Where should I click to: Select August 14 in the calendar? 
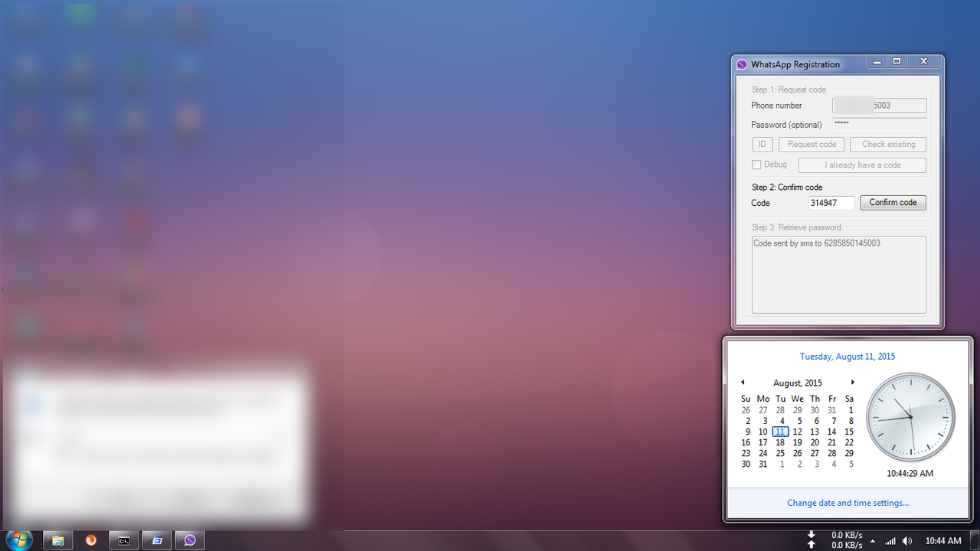click(x=832, y=432)
